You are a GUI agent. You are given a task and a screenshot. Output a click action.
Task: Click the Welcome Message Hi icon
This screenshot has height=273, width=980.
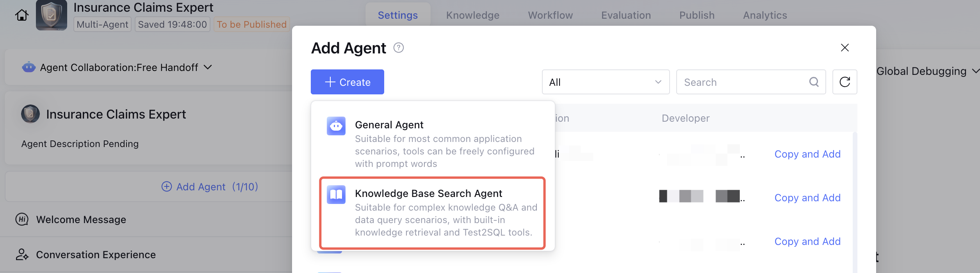(22, 220)
